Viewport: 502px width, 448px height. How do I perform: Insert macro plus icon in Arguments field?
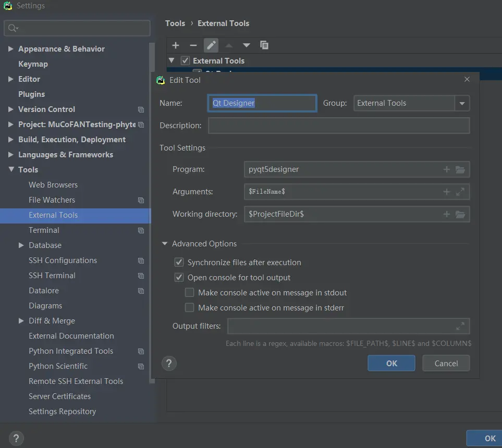(x=446, y=192)
